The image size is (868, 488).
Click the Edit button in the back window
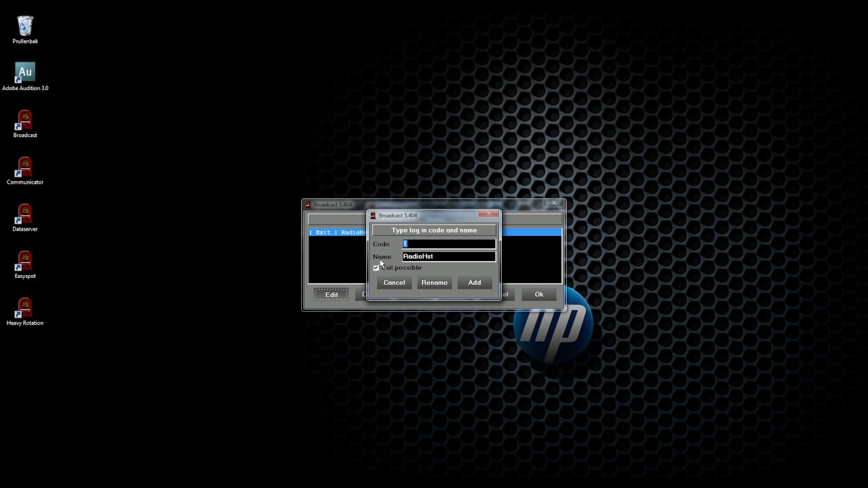click(x=331, y=294)
